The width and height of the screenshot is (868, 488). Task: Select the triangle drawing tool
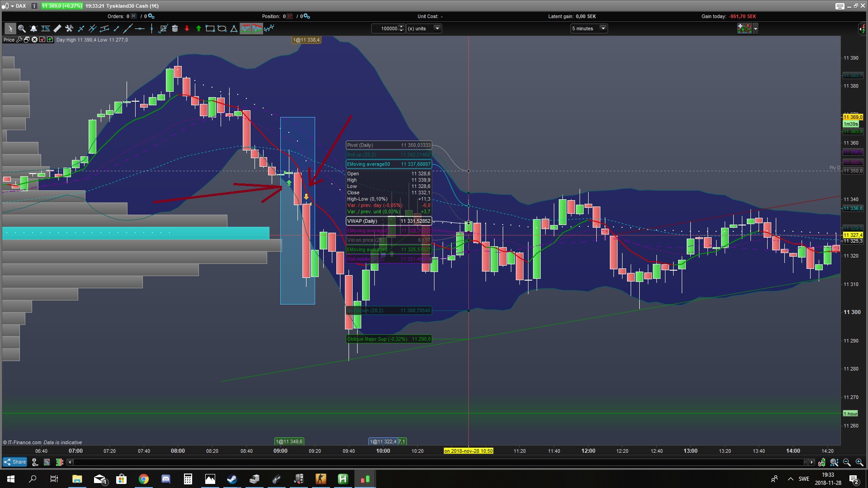tap(234, 28)
